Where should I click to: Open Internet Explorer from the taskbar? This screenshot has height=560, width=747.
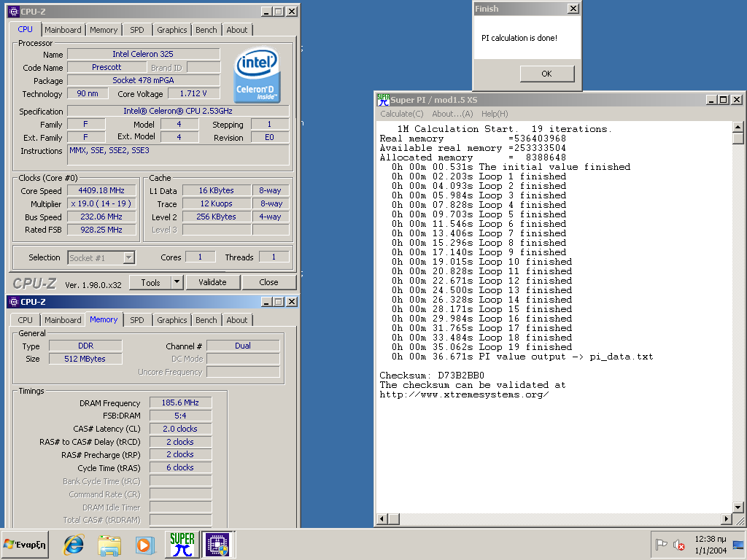(x=74, y=544)
